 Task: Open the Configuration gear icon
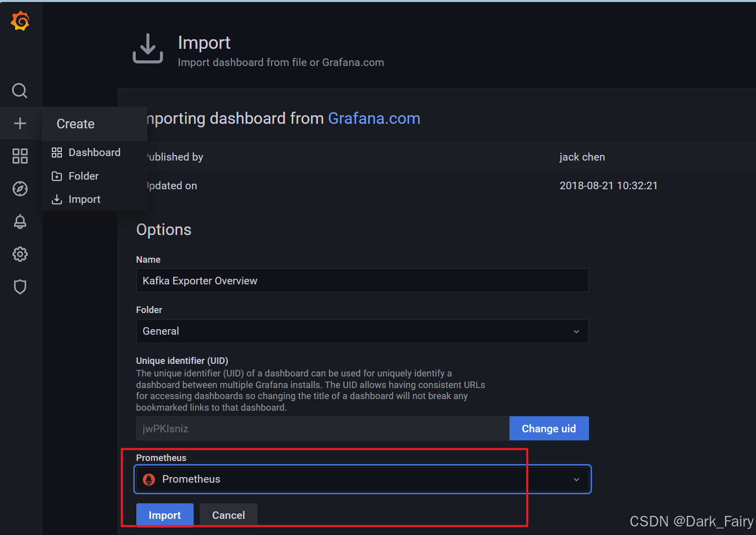tap(20, 254)
